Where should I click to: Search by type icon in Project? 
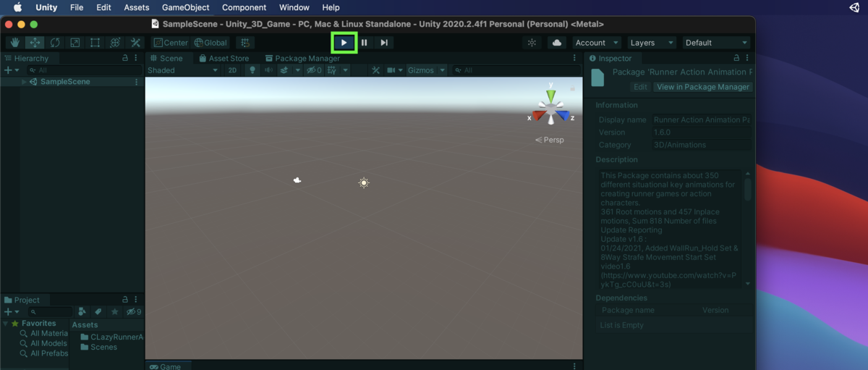tap(82, 311)
